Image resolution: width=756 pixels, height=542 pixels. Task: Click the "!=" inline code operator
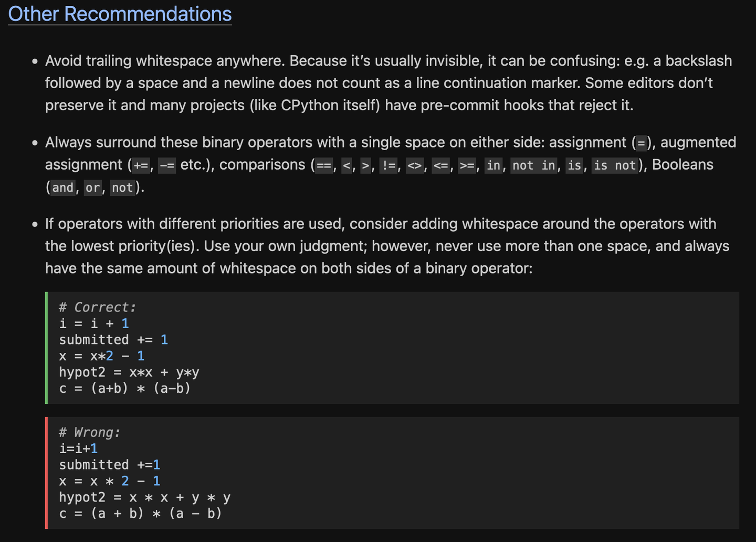coord(388,165)
